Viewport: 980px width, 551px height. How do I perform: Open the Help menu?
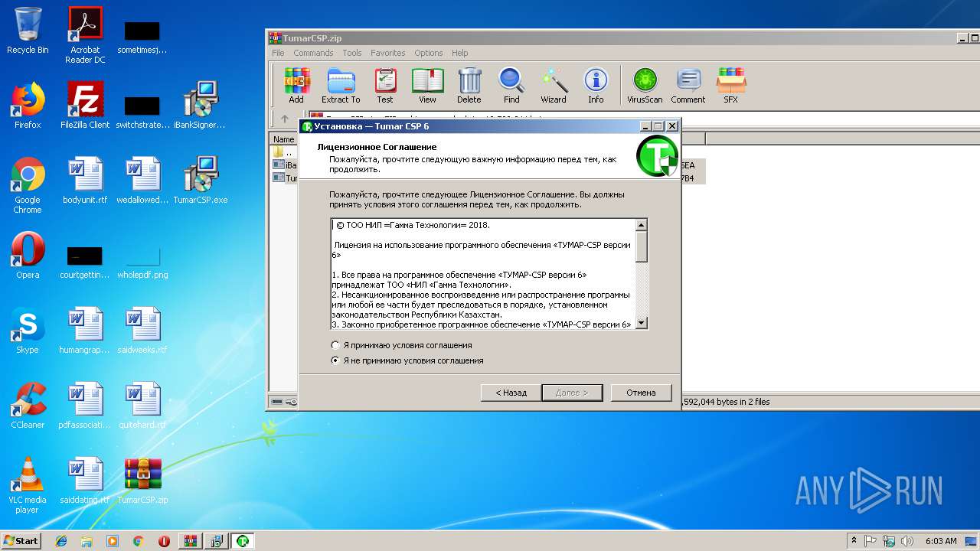coord(460,53)
